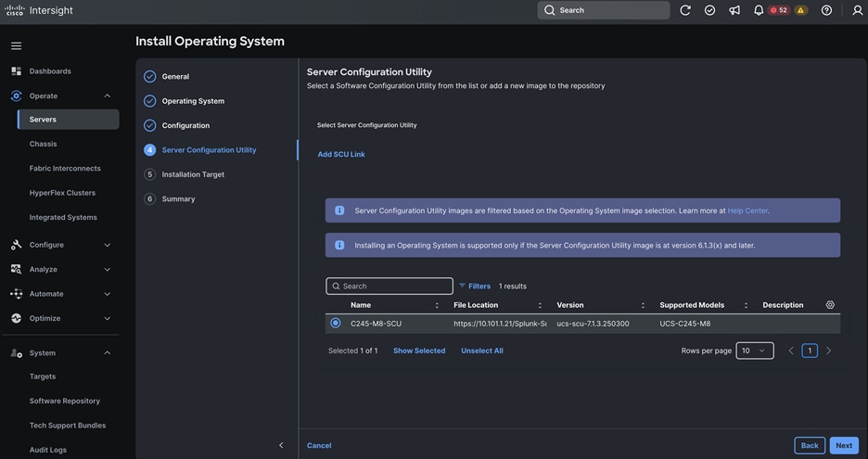Image resolution: width=868 pixels, height=459 pixels.
Task: Click the Analyze section icon
Action: pos(16,269)
